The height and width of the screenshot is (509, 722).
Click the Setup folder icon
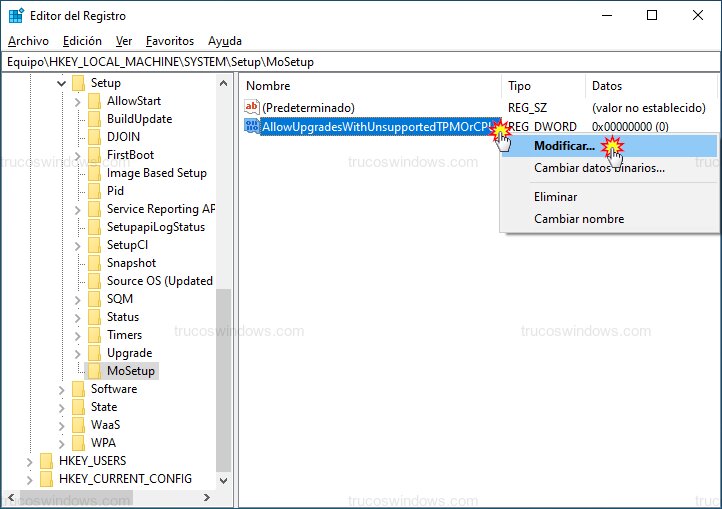point(79,83)
